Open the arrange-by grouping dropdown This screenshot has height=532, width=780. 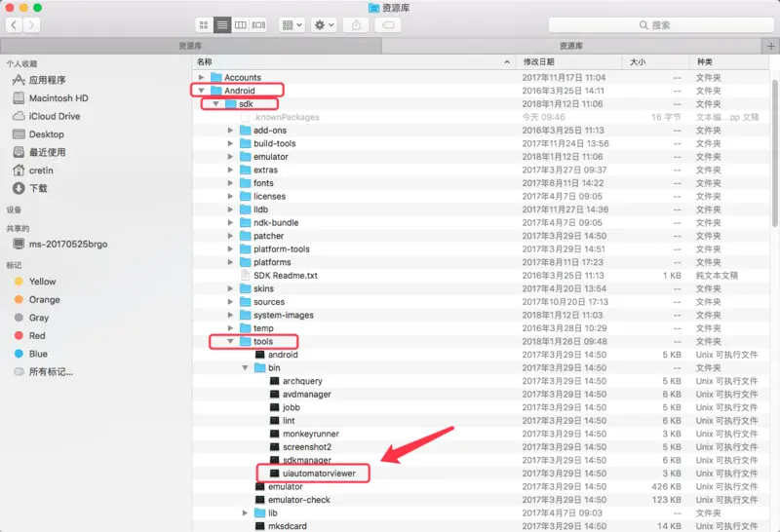(x=292, y=25)
